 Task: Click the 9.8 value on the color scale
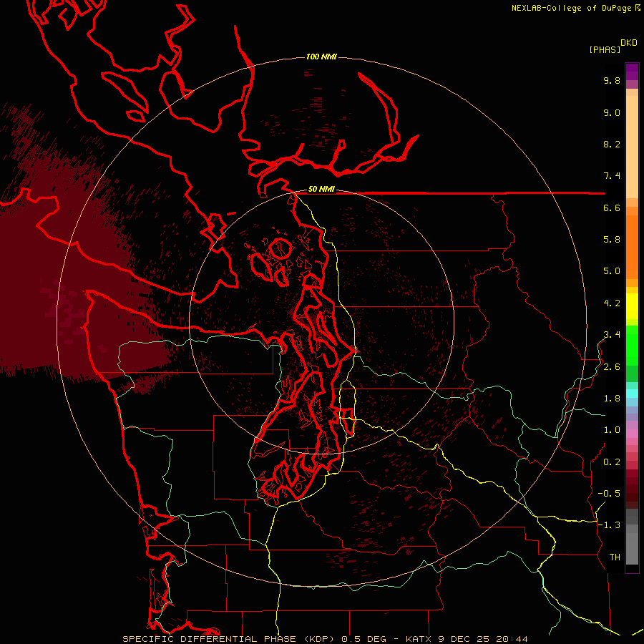pos(612,81)
